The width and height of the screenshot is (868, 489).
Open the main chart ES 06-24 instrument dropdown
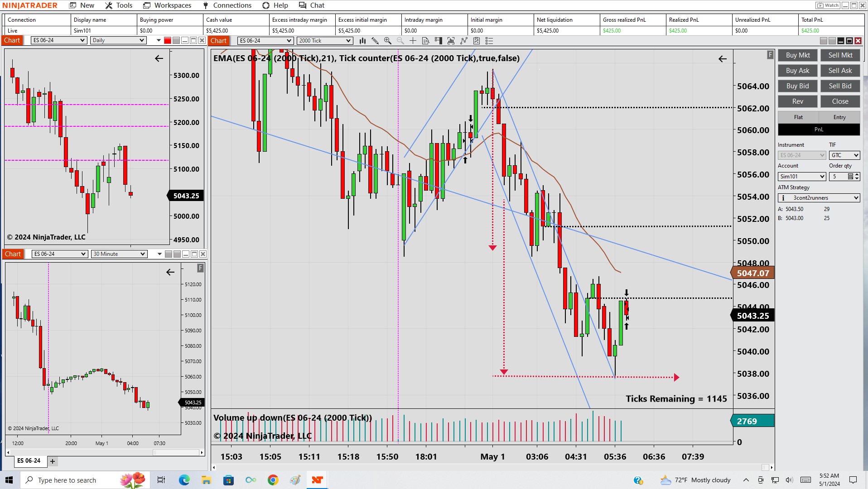tap(265, 41)
